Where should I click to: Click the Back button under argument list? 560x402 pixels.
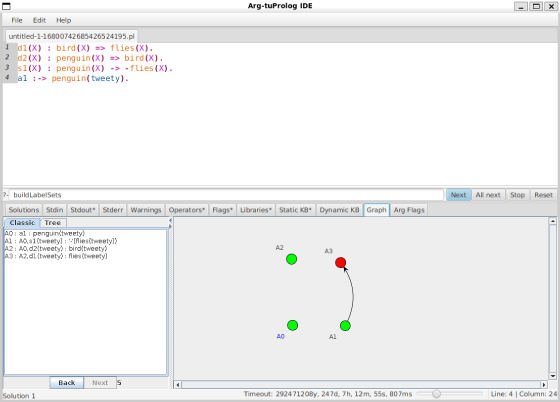(67, 383)
